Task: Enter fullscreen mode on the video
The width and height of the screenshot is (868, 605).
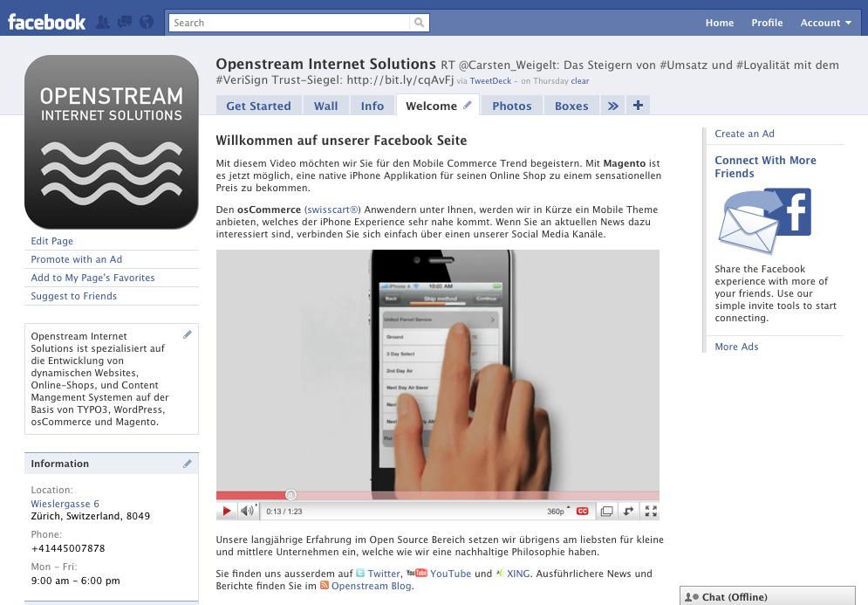Action: point(650,511)
